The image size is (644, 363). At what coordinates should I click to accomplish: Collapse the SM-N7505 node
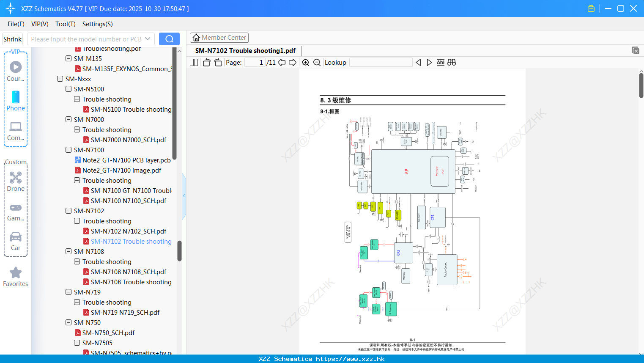(x=77, y=343)
